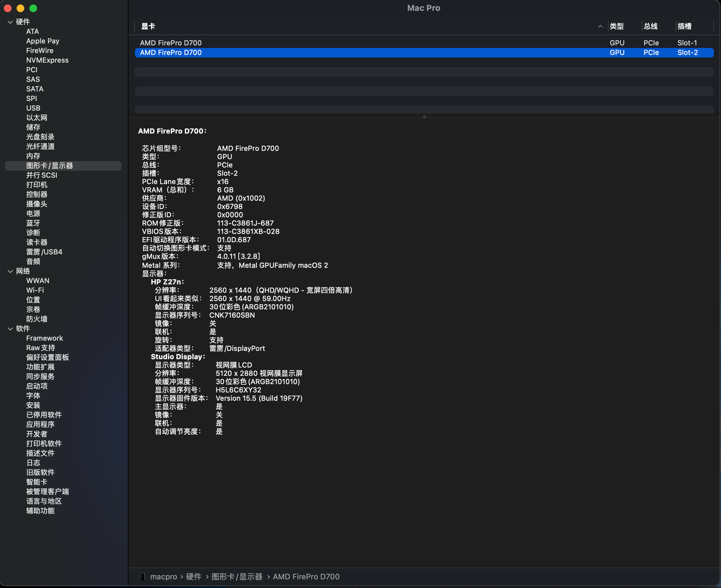Viewport: 721px width, 588px height.
Task: Select 日志 under 软件
Action: [33, 463]
